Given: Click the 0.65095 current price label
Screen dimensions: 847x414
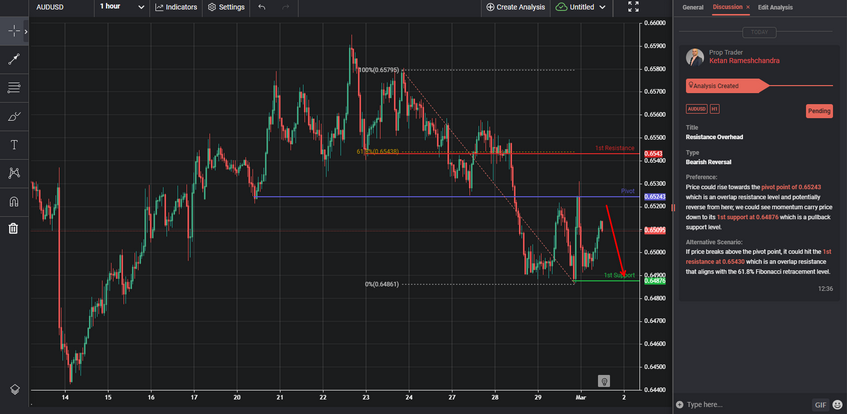Looking at the screenshot, I should [x=654, y=231].
